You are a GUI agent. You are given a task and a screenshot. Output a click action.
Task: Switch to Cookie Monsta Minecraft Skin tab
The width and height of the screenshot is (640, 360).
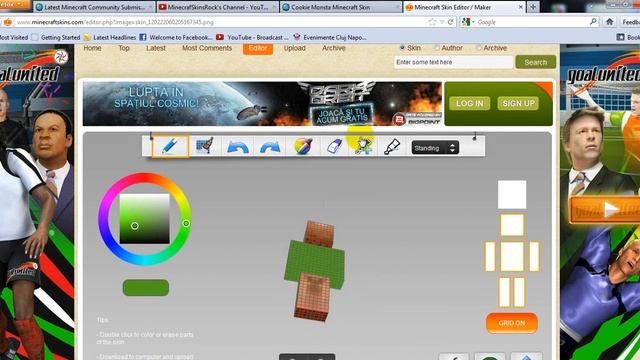pos(341,7)
